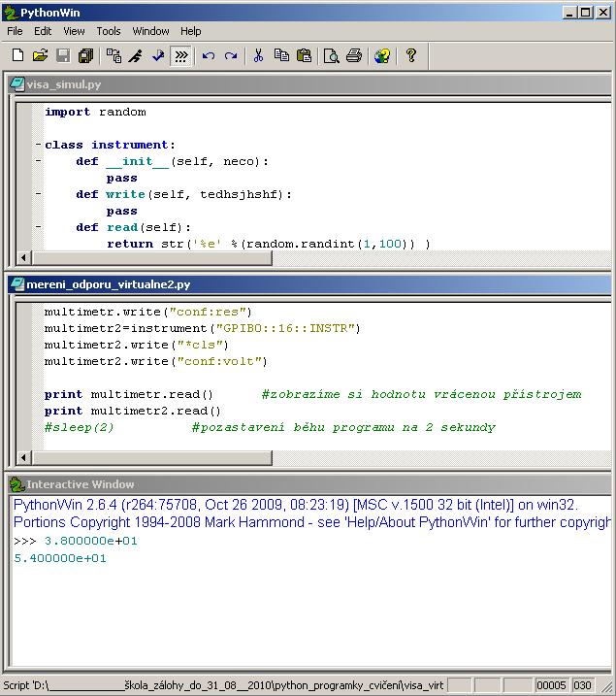The width and height of the screenshot is (616, 696).
Task: Open the File menu
Action: point(15,31)
